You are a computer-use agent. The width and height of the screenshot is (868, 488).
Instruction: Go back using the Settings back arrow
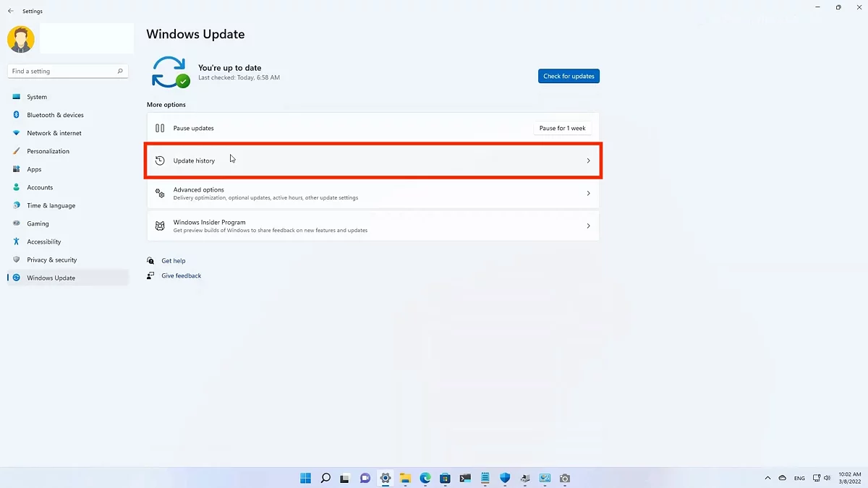(x=10, y=11)
